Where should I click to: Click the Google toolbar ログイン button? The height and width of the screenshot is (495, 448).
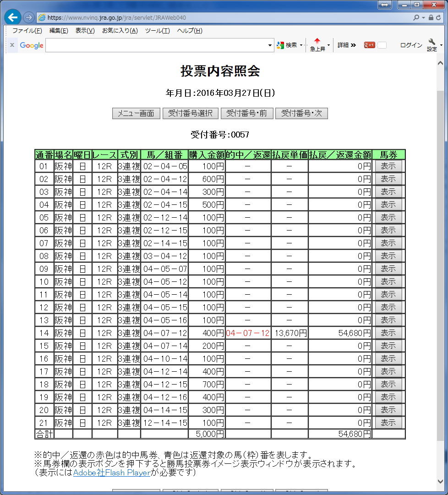(x=411, y=45)
